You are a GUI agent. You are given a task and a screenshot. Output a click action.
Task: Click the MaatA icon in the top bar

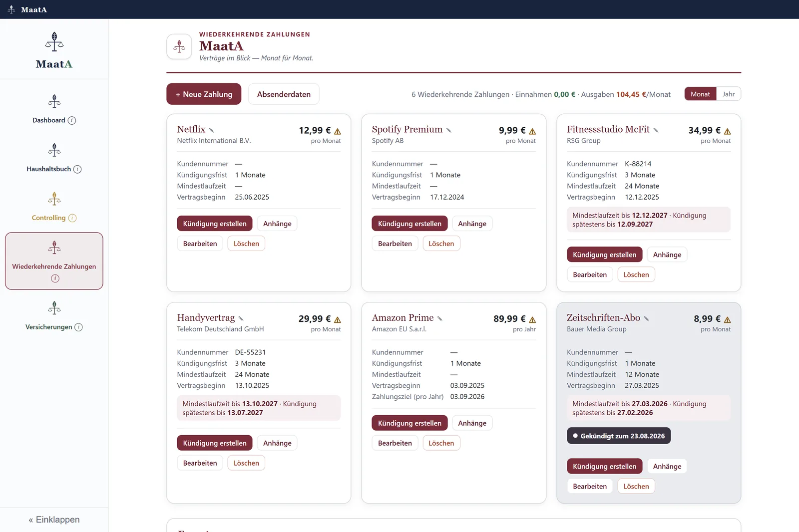pos(11,9)
